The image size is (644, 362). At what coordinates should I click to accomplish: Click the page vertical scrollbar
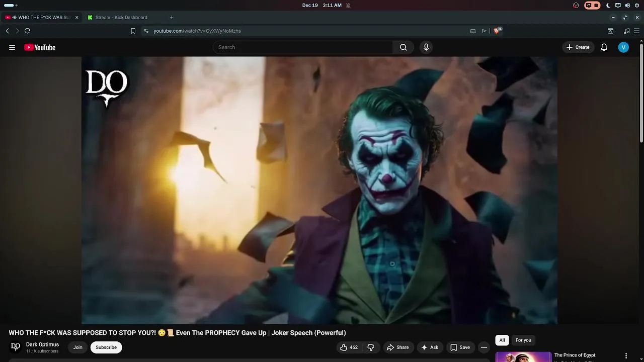pyautogui.click(x=641, y=93)
